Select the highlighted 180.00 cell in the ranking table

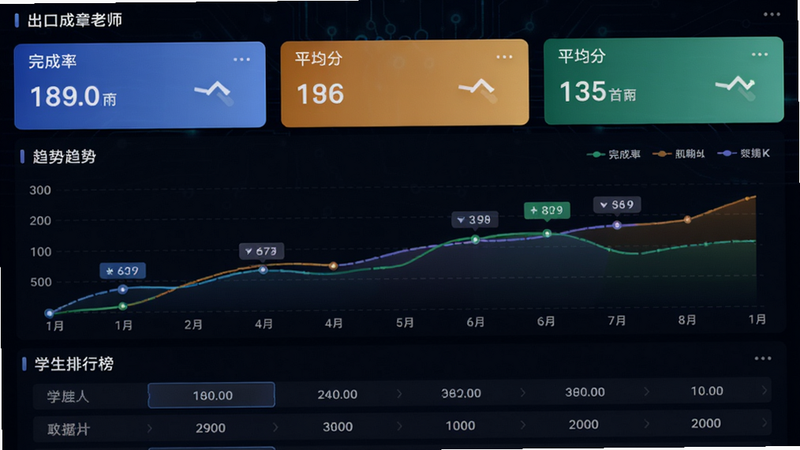pos(212,395)
